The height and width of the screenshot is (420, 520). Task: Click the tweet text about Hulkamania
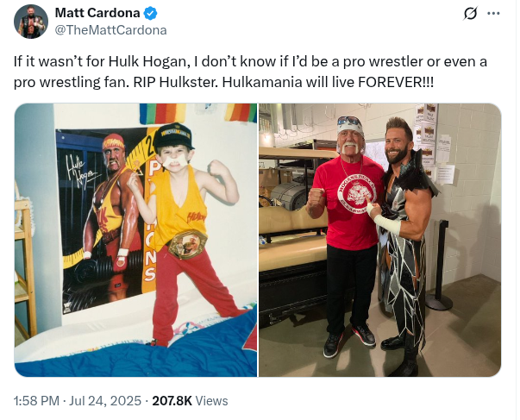(250, 72)
